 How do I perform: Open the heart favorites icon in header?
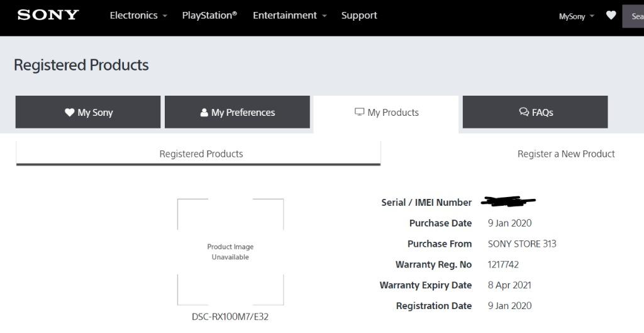click(611, 16)
